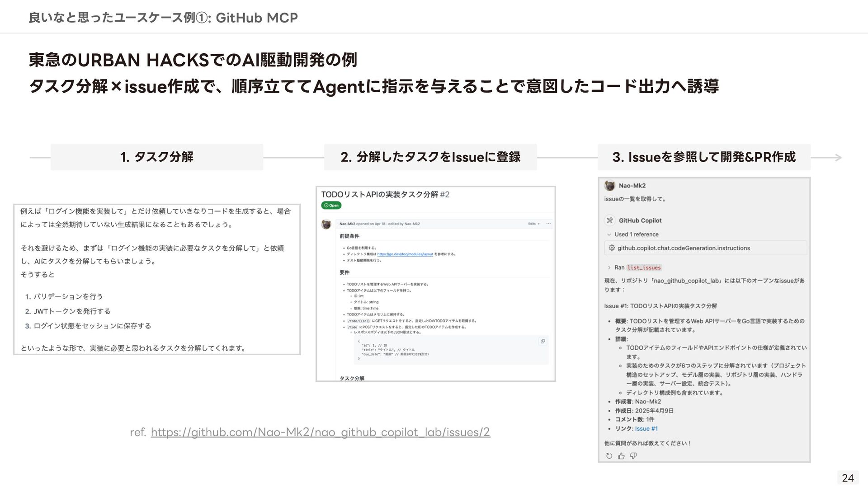Viewport: 868px width, 488px height.
Task: Select step label 2. 分解したタスクをIssueに登録
Action: click(x=430, y=157)
